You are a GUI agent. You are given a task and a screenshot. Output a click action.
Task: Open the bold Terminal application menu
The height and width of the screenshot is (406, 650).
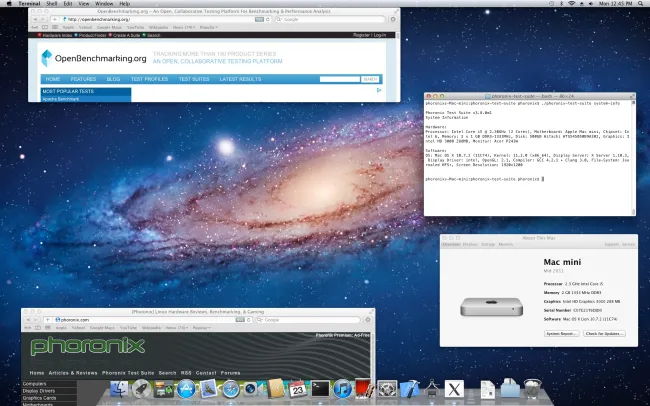tap(29, 3)
